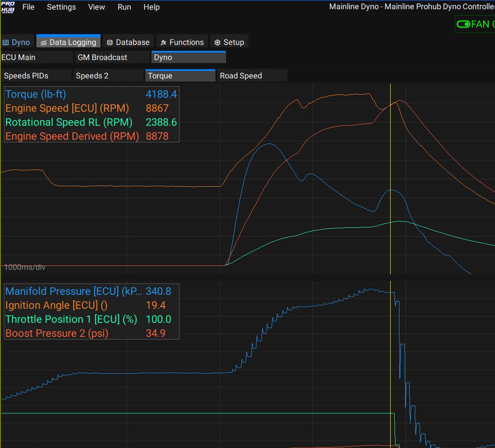Click the Data Logging chart icon

tap(43, 43)
